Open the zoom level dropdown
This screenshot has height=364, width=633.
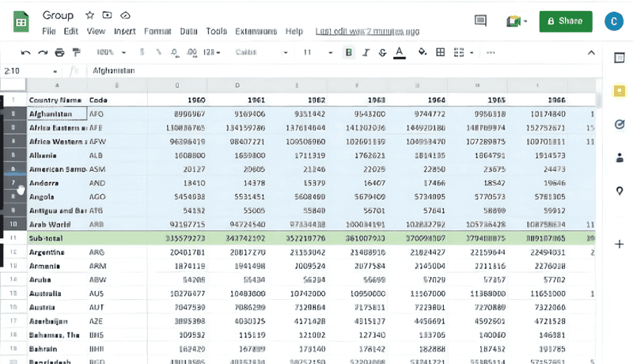pyautogui.click(x=112, y=52)
